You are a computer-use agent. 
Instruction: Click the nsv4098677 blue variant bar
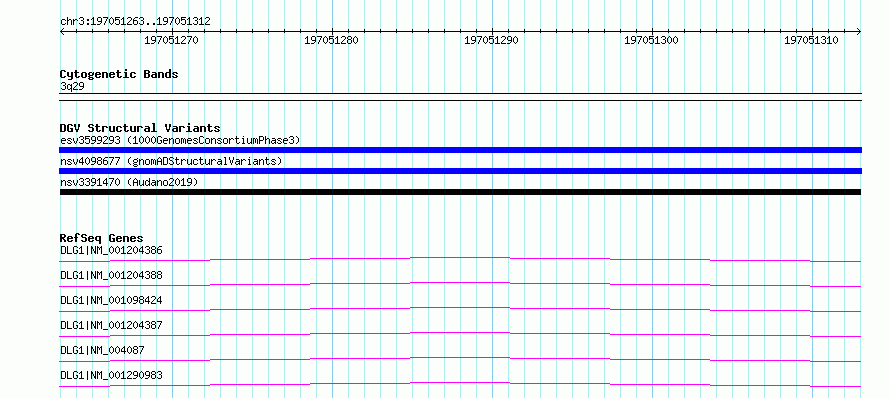460,171
